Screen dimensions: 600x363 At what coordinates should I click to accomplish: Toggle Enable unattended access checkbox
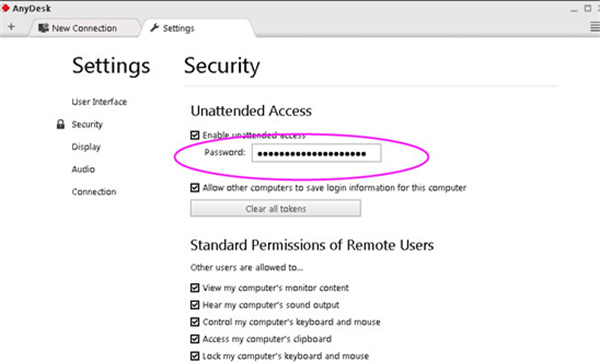click(x=195, y=135)
